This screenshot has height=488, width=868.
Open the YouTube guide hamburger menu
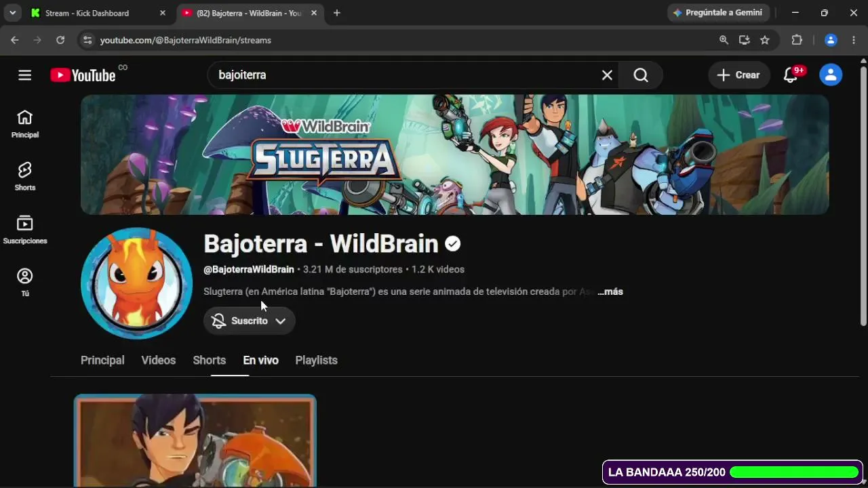point(25,75)
